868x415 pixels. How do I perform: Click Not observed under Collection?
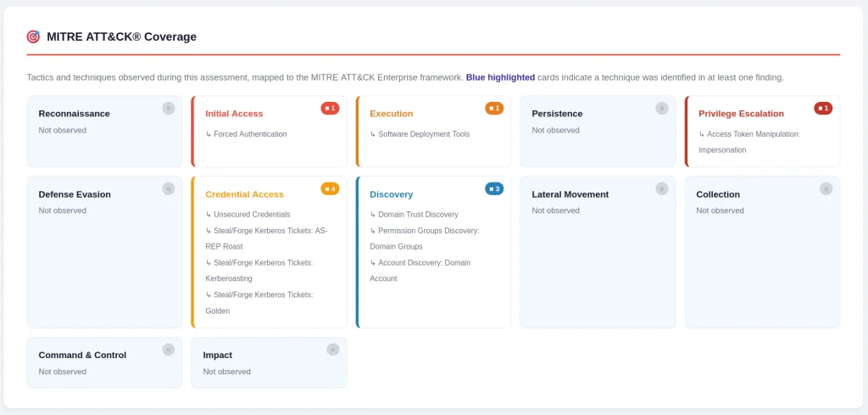(x=721, y=210)
